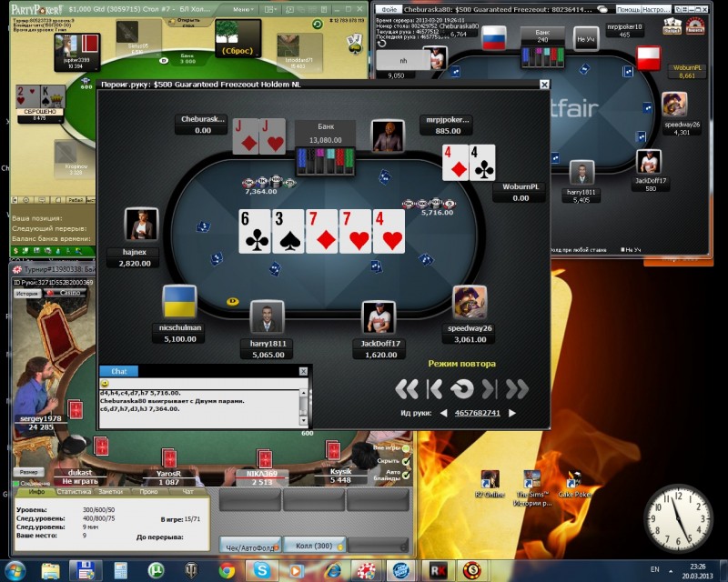Open Cake Poker desktop shortcut
This screenshot has width=728, height=582.
pos(575,484)
